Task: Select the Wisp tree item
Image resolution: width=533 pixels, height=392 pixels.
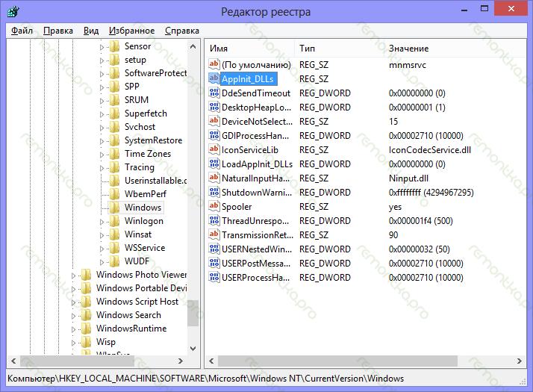Action: pyautogui.click(x=106, y=342)
